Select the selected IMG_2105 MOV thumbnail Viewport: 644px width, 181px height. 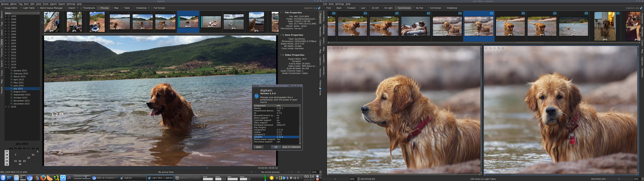coord(188,22)
